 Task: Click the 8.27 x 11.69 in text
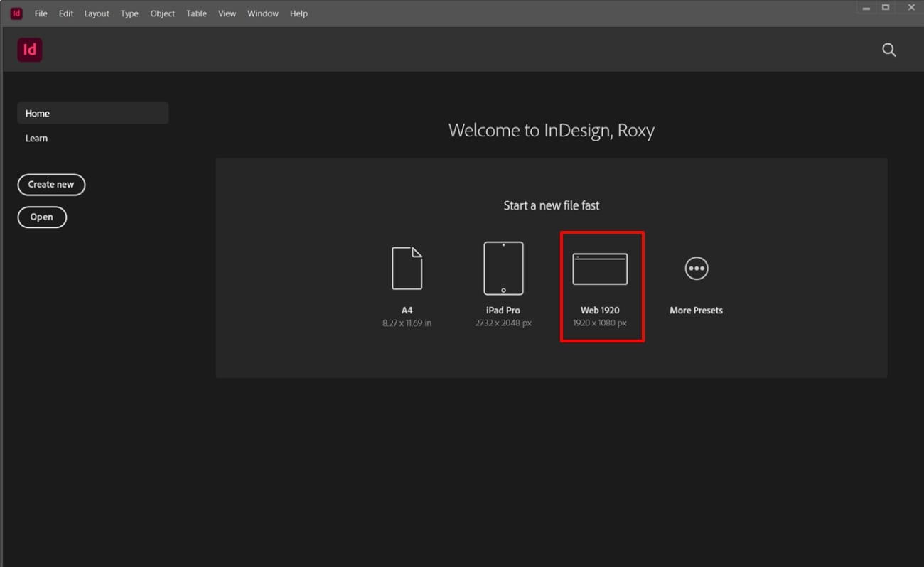click(x=407, y=323)
